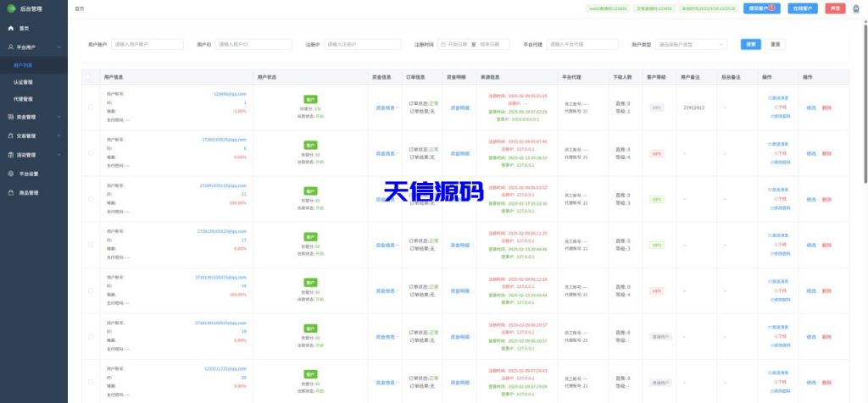Toggle the select-all checkbox in table header
The height and width of the screenshot is (403, 868).
click(x=89, y=77)
